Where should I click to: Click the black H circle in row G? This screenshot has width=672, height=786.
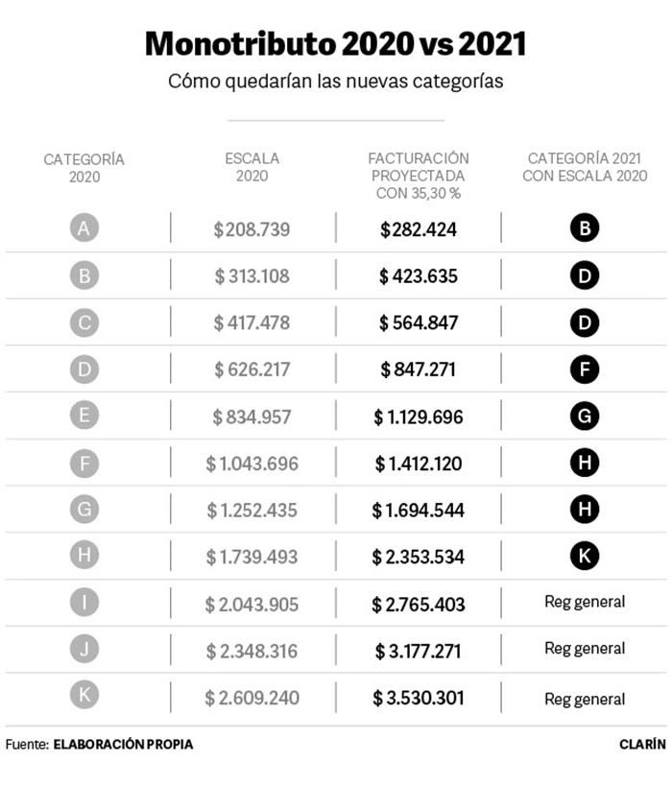[585, 509]
